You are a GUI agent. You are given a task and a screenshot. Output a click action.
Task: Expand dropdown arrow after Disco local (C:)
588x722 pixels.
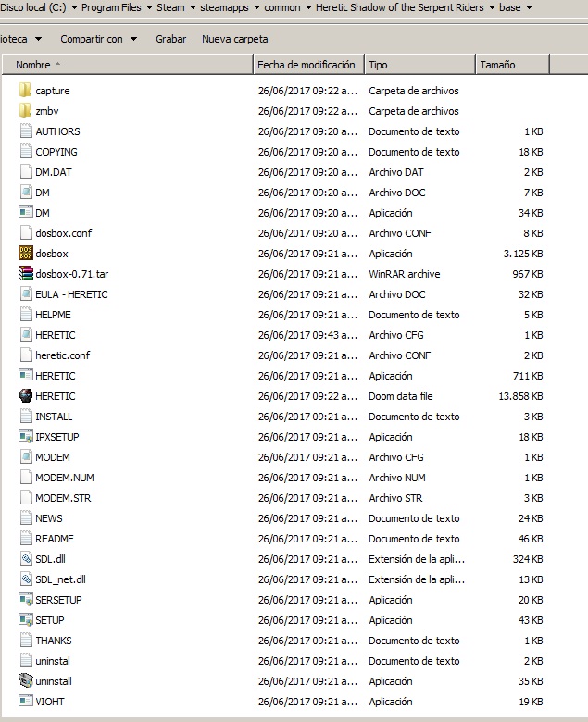tap(74, 7)
